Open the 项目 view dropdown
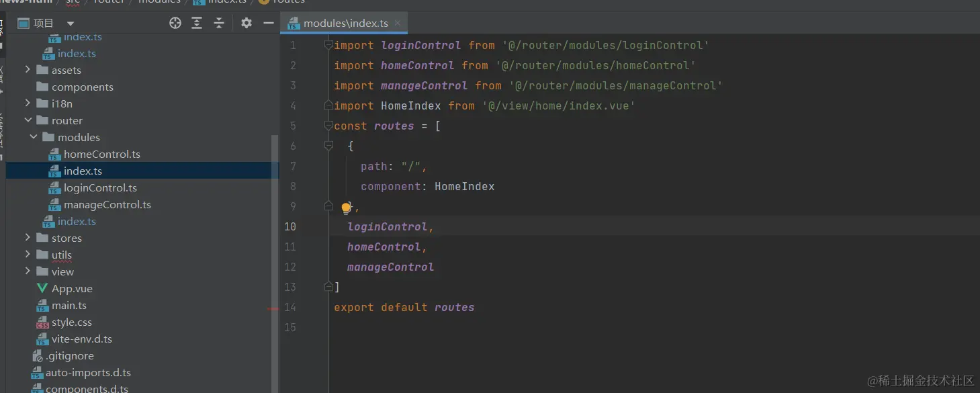Viewport: 980px width, 393px height. tap(71, 24)
